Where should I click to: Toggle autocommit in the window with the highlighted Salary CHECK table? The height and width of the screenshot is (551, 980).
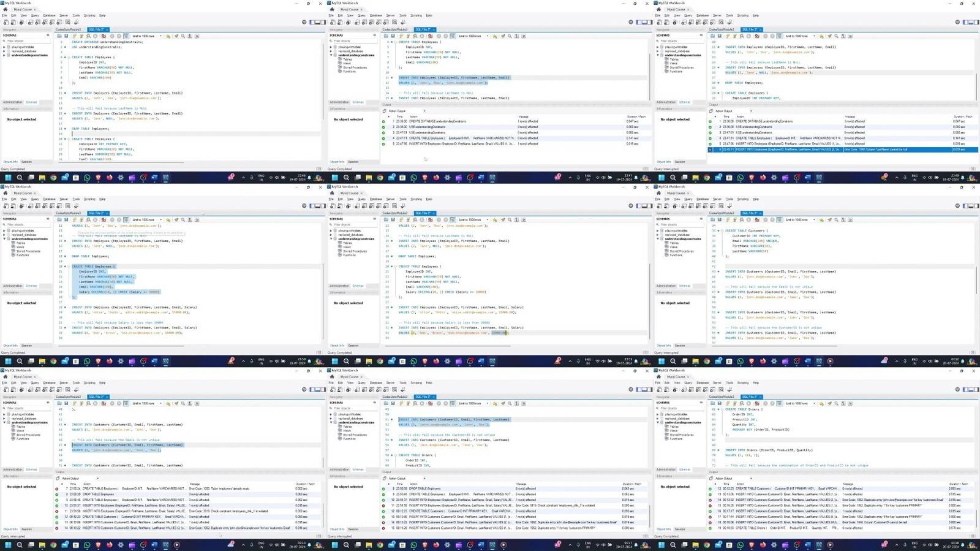click(x=126, y=219)
